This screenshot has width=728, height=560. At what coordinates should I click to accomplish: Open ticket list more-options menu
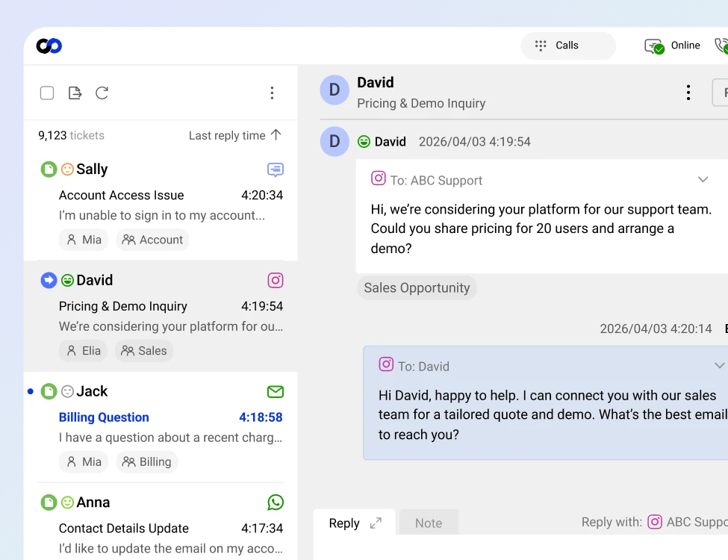(x=272, y=93)
